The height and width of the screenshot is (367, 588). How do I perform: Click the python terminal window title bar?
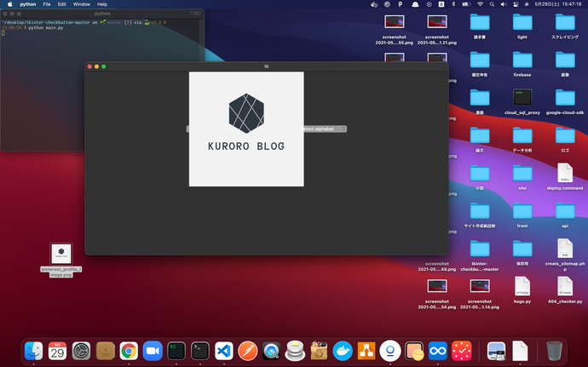point(102,14)
